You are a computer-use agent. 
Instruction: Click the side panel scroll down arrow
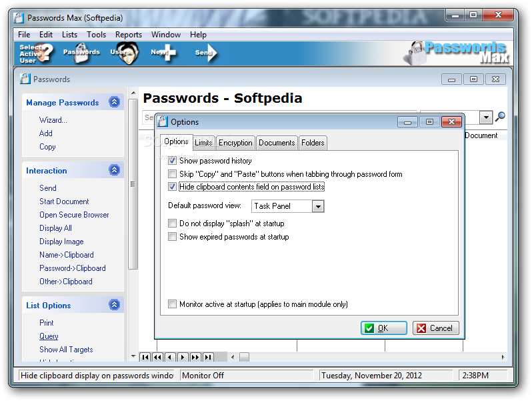pos(133,356)
